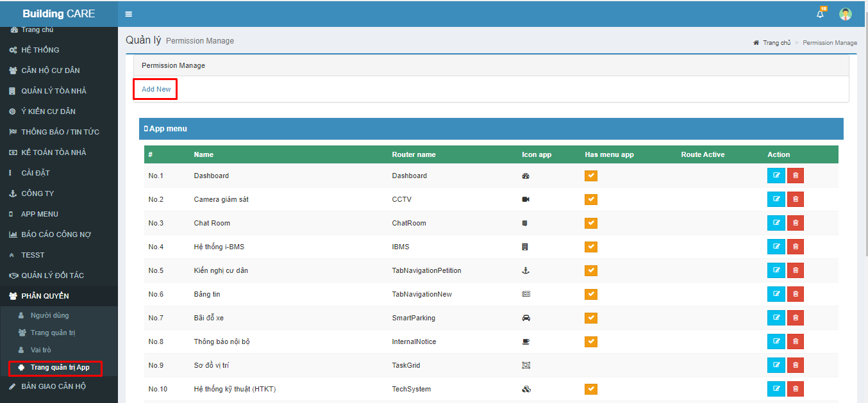Toggle sidebar with hamburger menu icon
Image resolution: width=868 pixels, height=403 pixels.
128,14
